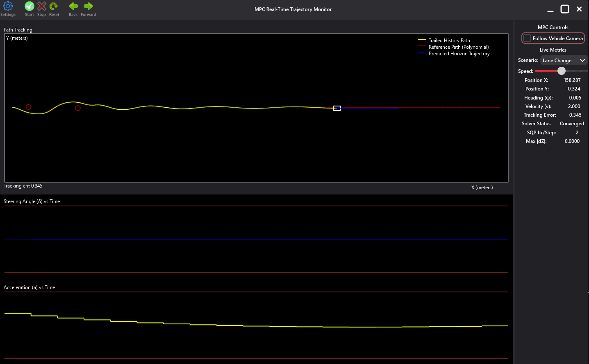The image size is (589, 364).
Task: Select the Position Y value -0.324
Action: pos(573,89)
